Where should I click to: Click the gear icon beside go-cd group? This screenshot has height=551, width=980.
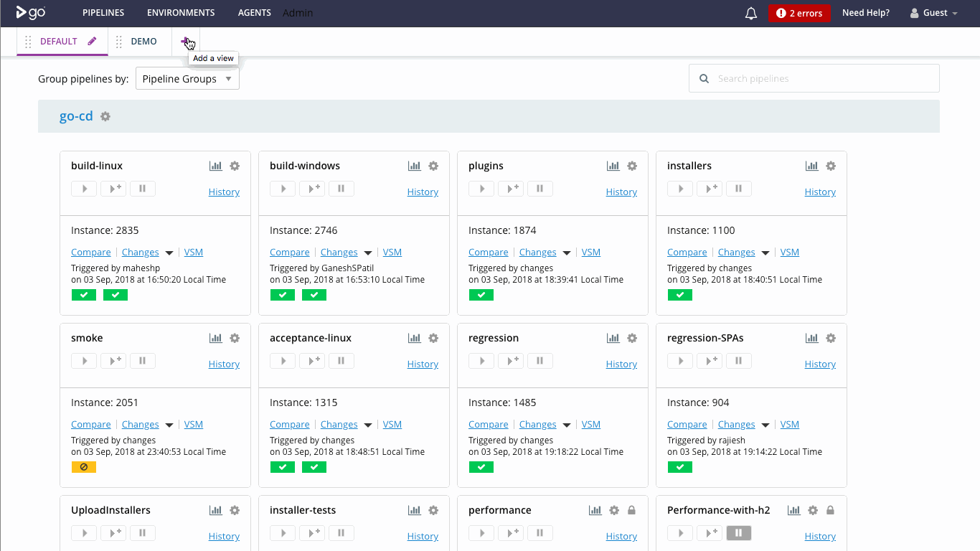105,116
